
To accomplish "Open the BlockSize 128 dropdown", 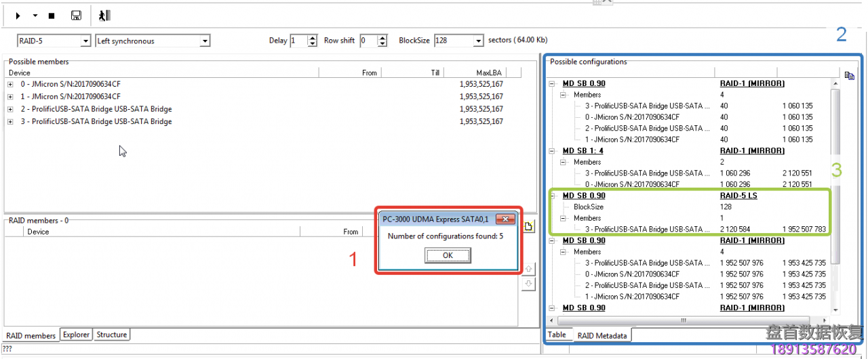I will [479, 41].
